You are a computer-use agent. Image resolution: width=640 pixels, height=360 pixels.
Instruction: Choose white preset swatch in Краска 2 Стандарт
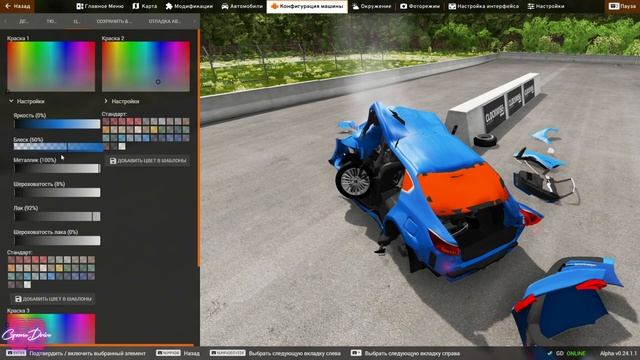click(122, 147)
